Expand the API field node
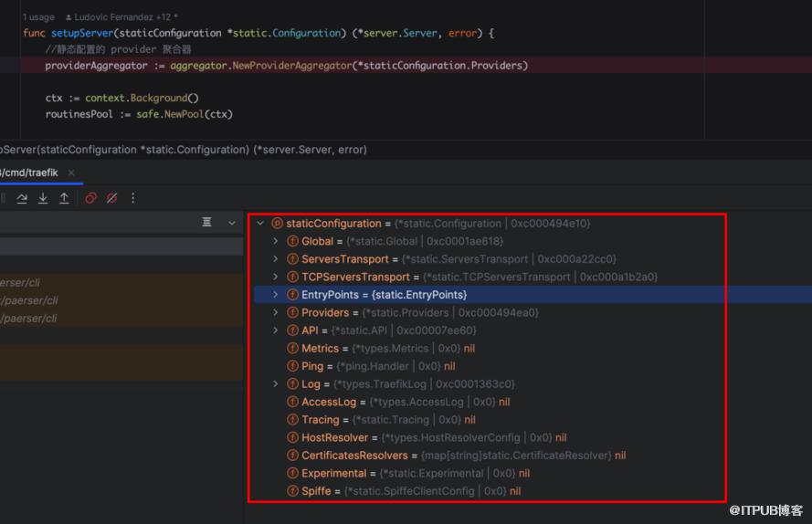This screenshot has height=524, width=812. tap(276, 330)
